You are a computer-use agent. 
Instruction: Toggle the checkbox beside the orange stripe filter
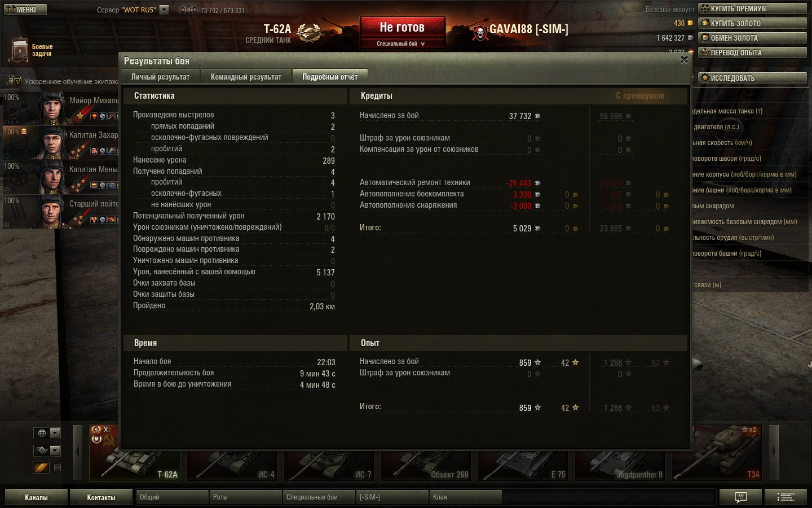pos(57,468)
